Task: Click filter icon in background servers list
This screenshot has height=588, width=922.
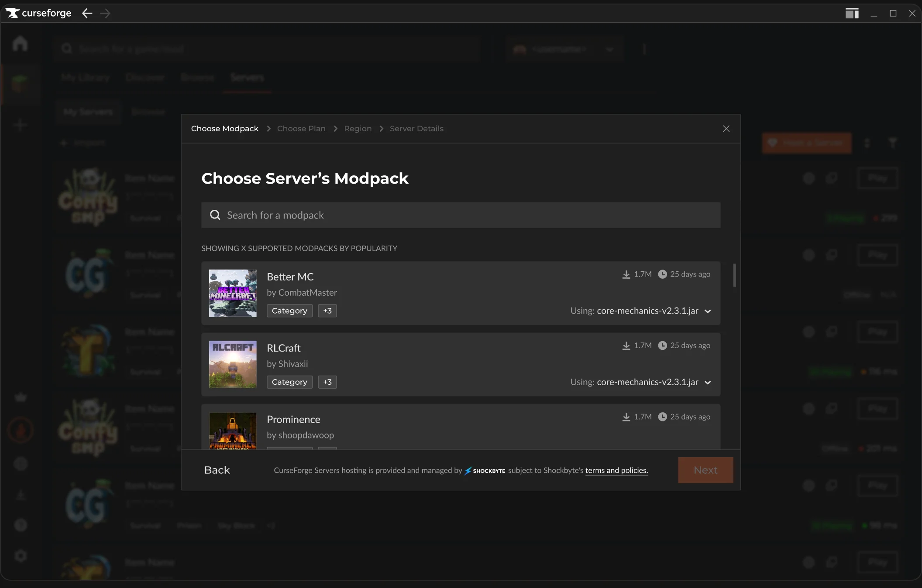Action: tap(893, 143)
